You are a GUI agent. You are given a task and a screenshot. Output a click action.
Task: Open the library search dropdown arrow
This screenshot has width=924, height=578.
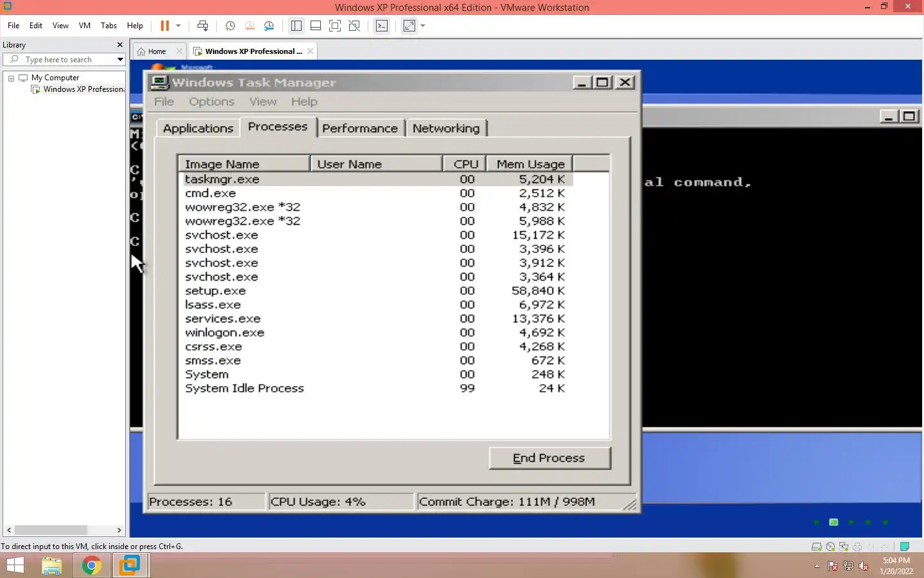tap(120, 60)
